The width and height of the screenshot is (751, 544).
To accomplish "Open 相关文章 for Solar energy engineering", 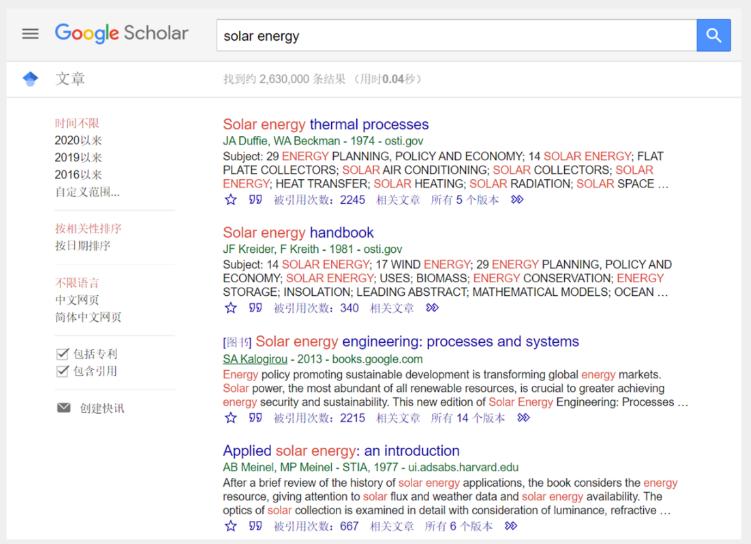I will [398, 418].
